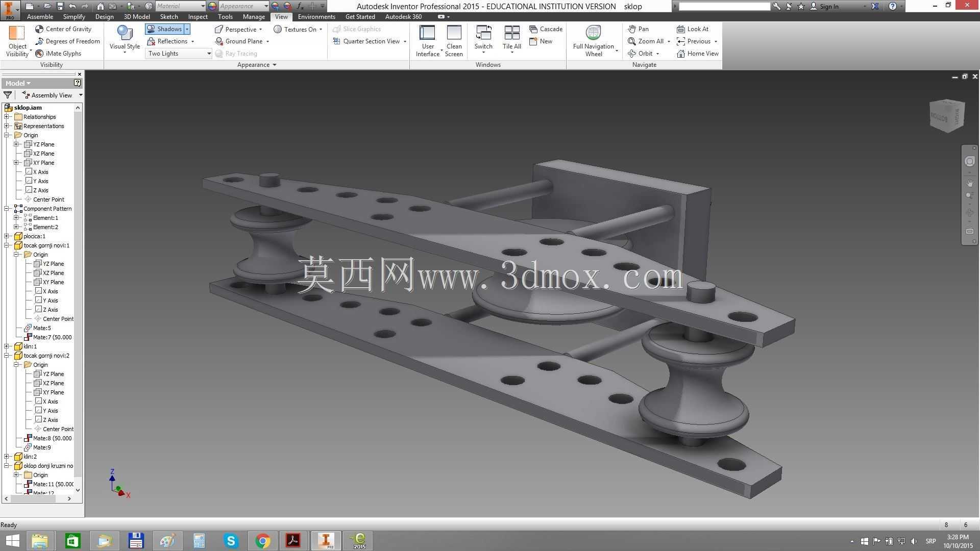Open the Inspect ribbon tab

[198, 17]
